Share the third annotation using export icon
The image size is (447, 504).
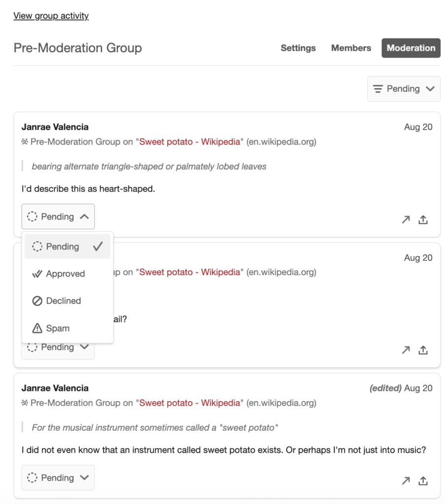pos(423,480)
